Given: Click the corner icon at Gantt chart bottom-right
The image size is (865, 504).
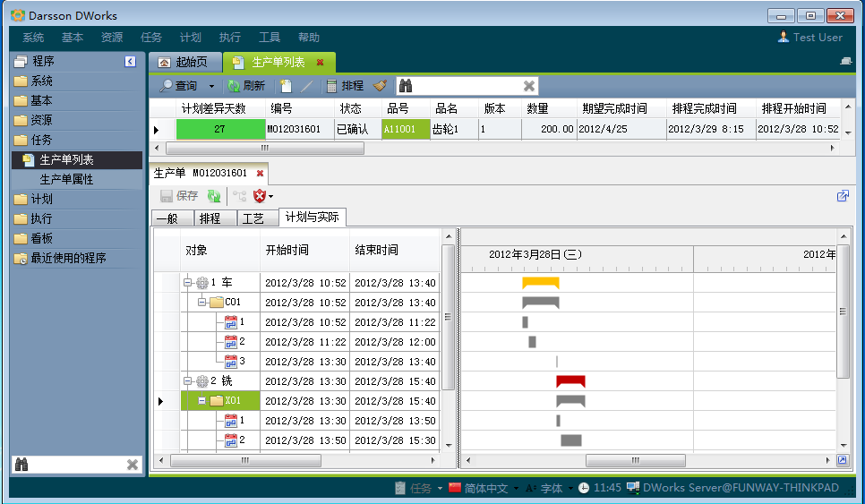Looking at the screenshot, I should [x=843, y=461].
